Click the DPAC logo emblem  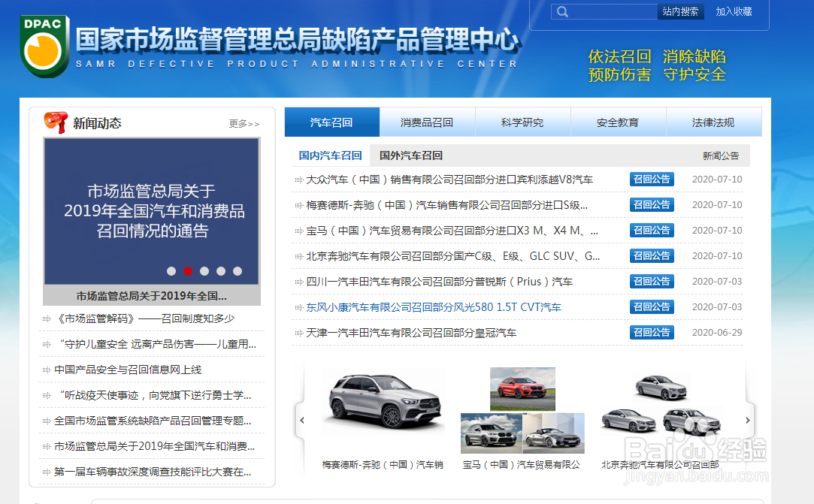[44, 47]
